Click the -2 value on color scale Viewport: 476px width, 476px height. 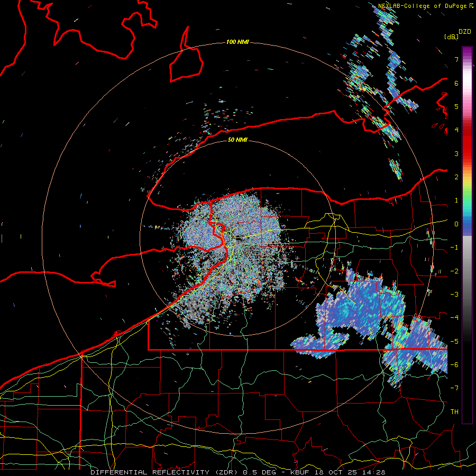pos(454,271)
